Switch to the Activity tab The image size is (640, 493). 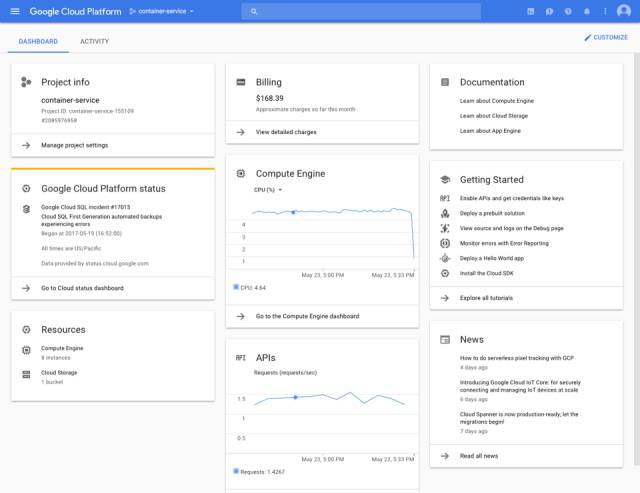tap(94, 41)
